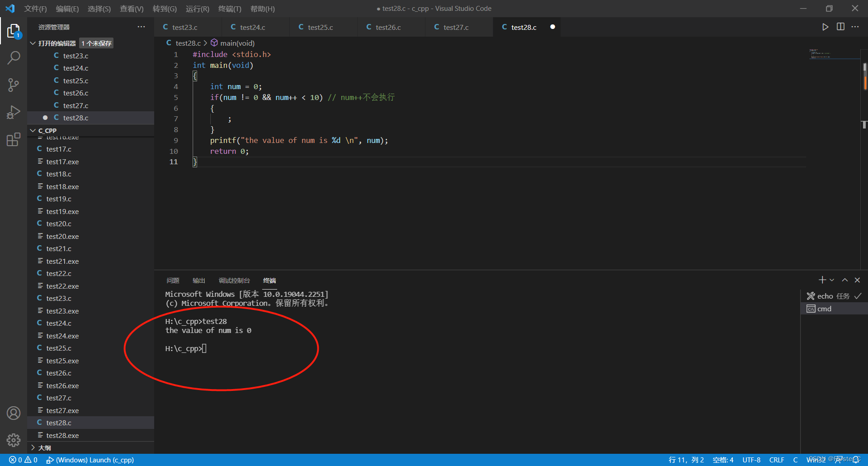
Task: Open the 终端(T) menu
Action: pos(230,9)
